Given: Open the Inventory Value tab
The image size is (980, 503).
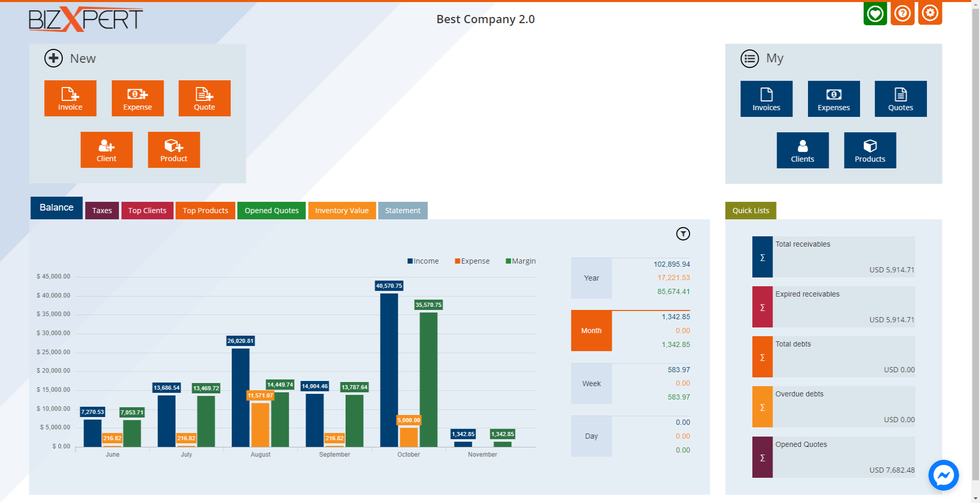Looking at the screenshot, I should (x=341, y=210).
